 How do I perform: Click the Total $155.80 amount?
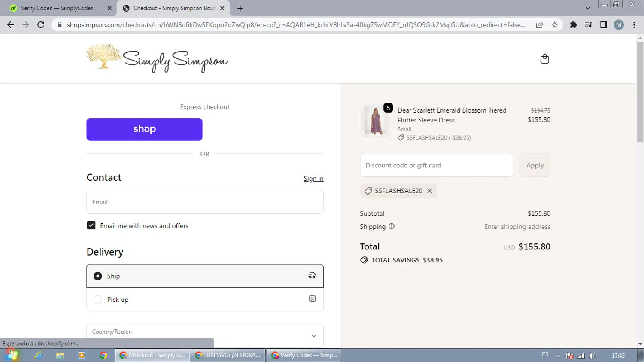click(534, 247)
